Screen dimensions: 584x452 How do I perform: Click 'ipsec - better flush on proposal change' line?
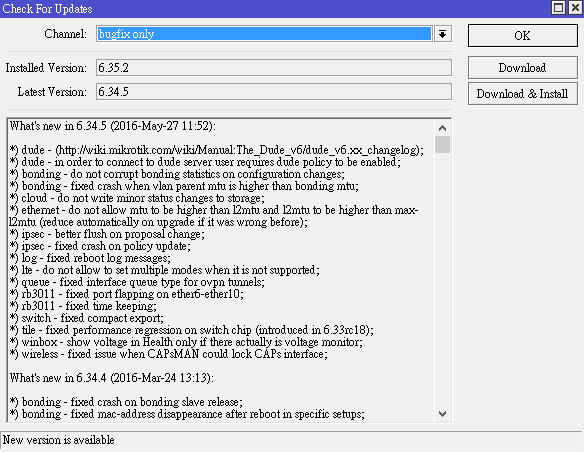pos(107,234)
